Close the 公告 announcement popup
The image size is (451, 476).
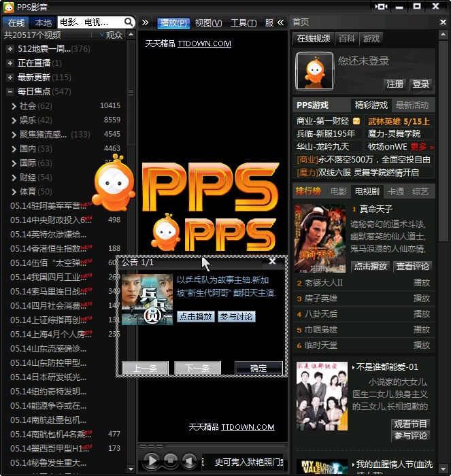point(272,261)
